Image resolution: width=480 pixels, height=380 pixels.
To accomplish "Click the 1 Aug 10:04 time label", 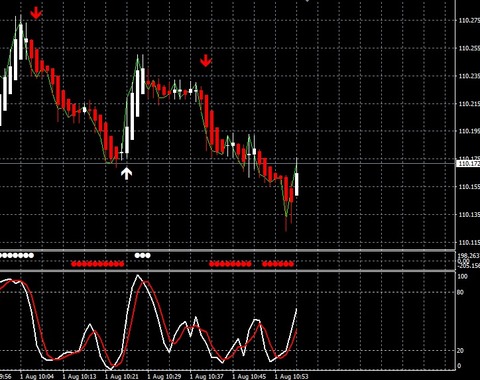I will [37, 376].
